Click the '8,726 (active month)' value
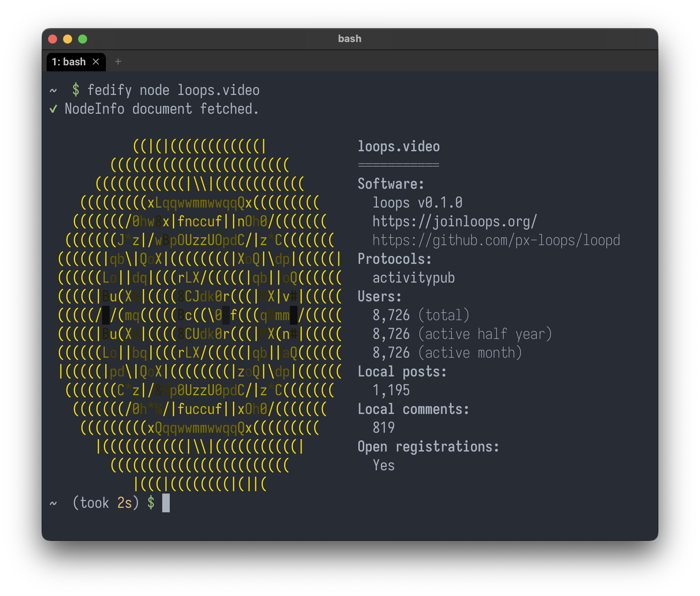700x596 pixels. [x=447, y=353]
